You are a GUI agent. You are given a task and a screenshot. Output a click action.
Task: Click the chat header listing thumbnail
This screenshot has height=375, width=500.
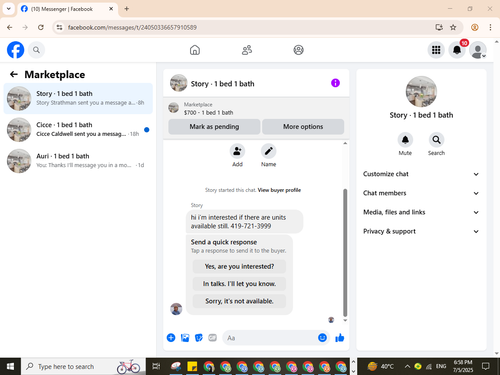tap(178, 83)
